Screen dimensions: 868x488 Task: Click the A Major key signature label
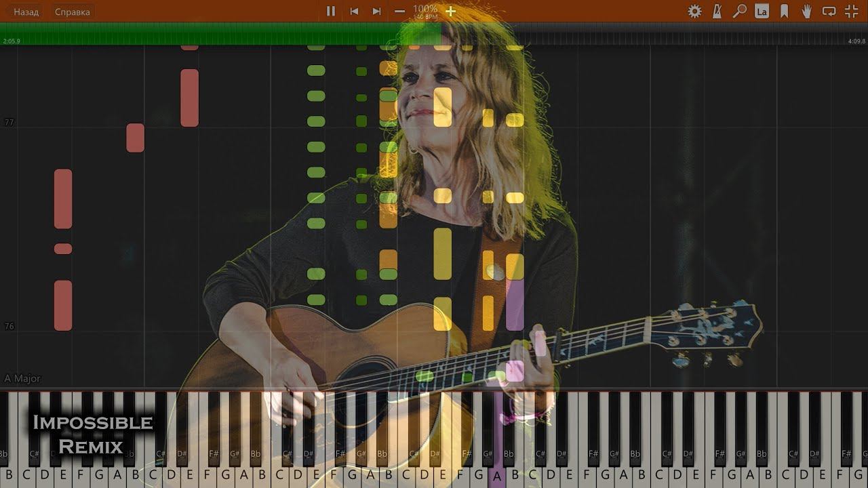pos(22,378)
